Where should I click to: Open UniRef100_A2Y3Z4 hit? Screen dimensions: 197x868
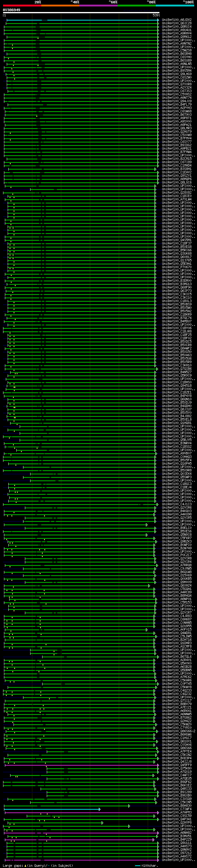(177, 88)
